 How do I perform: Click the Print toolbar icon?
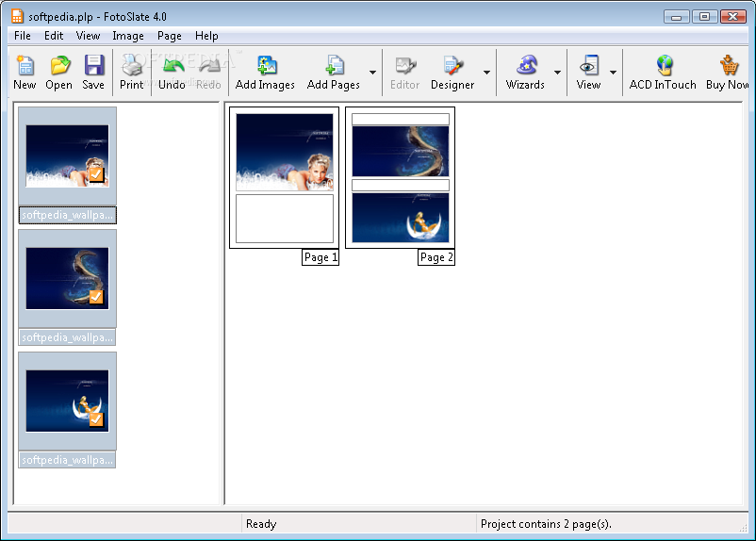pos(131,65)
